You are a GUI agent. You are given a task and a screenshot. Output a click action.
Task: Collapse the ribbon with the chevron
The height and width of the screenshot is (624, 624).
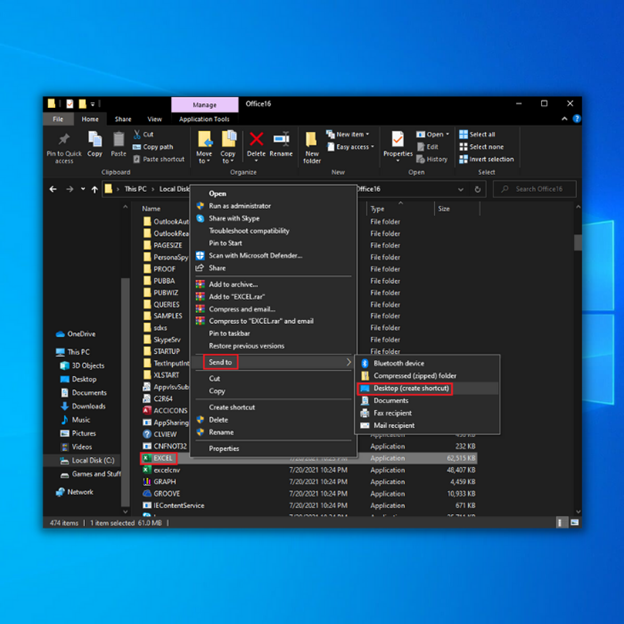(x=564, y=119)
